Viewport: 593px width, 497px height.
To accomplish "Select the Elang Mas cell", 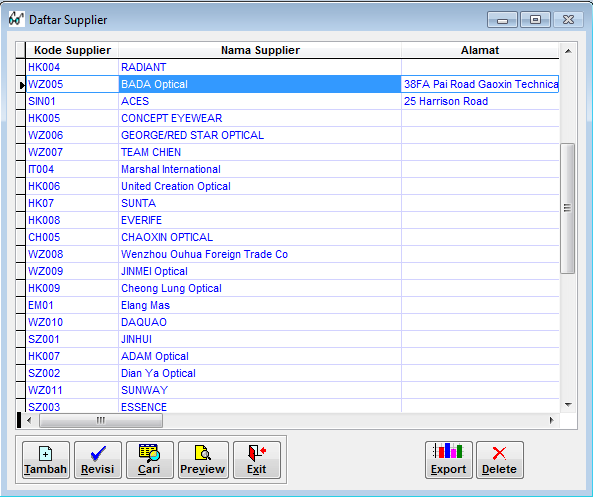I will pos(260,306).
